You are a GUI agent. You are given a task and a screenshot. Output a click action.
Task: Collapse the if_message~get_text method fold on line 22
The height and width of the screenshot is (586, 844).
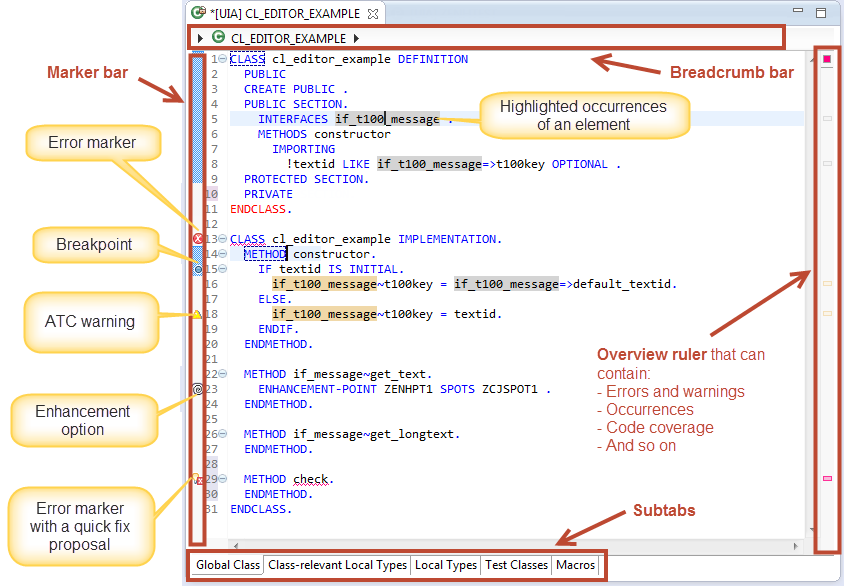click(222, 374)
